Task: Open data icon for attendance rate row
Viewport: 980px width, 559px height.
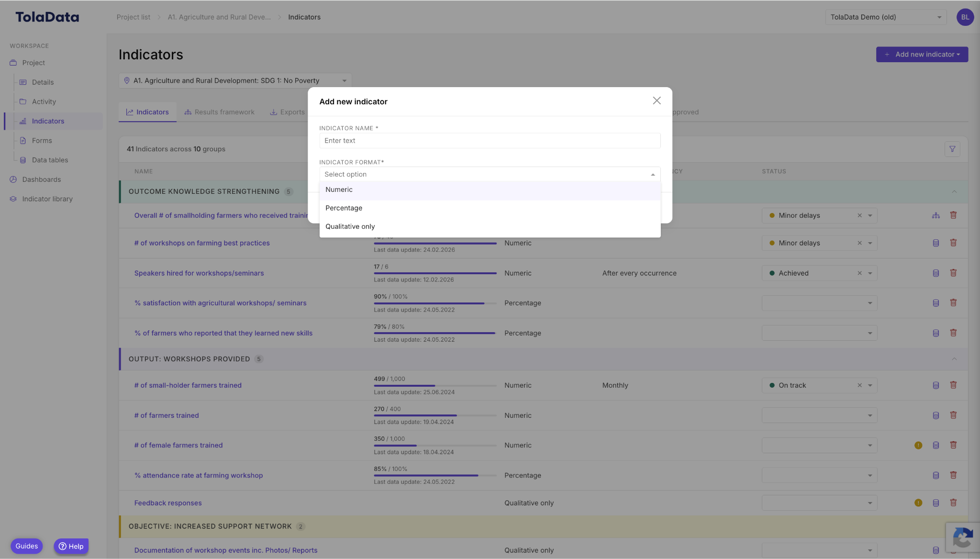Action: pyautogui.click(x=935, y=475)
